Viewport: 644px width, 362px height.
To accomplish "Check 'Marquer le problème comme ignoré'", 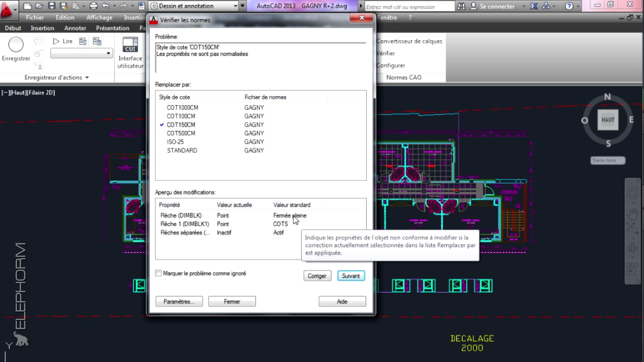I will click(x=158, y=274).
